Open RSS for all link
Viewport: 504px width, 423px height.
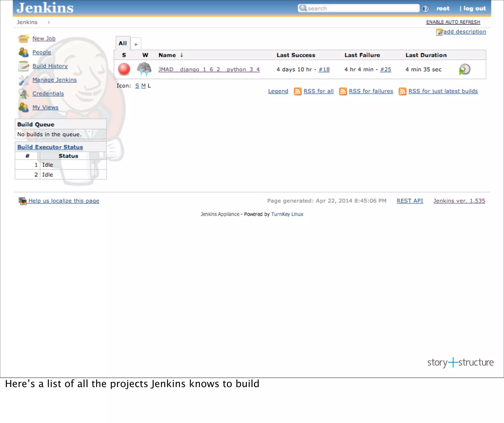pyautogui.click(x=318, y=91)
